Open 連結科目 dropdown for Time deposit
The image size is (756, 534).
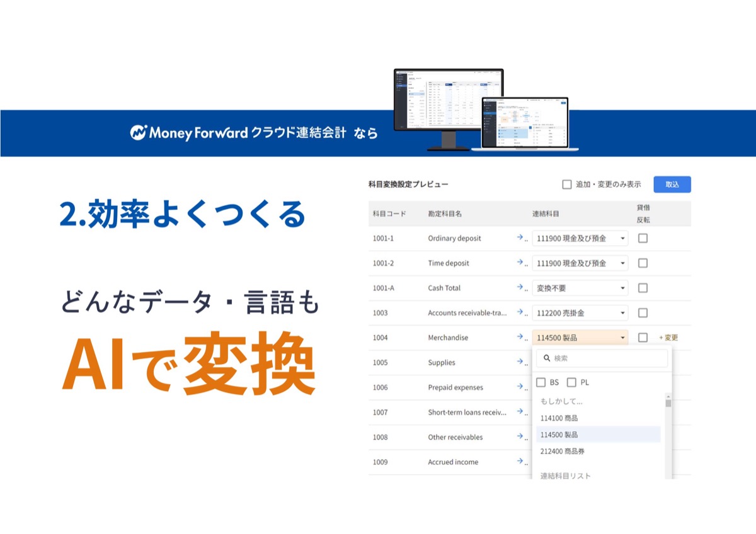click(580, 263)
